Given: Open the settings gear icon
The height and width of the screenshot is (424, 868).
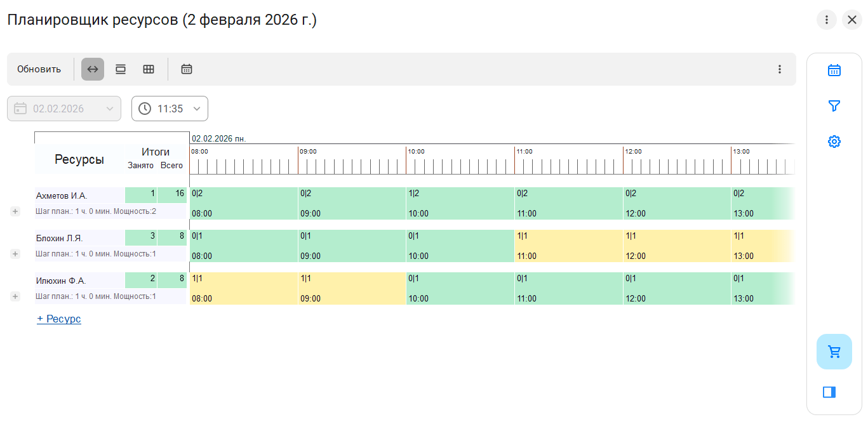Looking at the screenshot, I should [834, 142].
